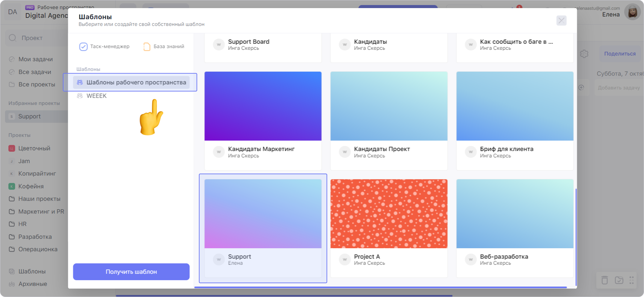Viewport: 644px width, 297px height.
Task: Click DA workspace logo
Action: coord(12,12)
